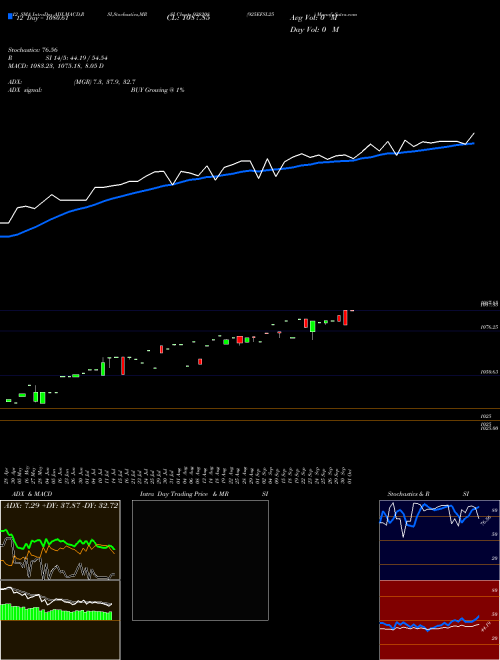Image resolution: width=500 pixels, height=660 pixels.
Task: Click the 'Avg Vol: 0 M' label
Action: click(x=314, y=18)
